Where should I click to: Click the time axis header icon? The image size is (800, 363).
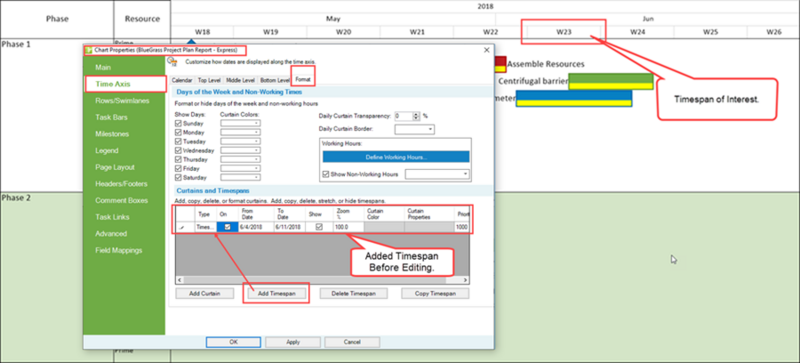click(173, 62)
